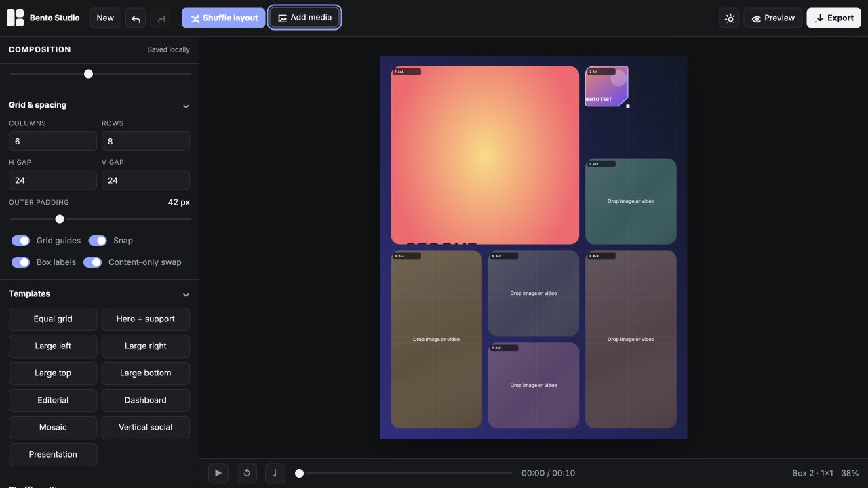Switch off Content-only swap toggle
Screen dimensions: 868x488
pyautogui.click(x=93, y=262)
